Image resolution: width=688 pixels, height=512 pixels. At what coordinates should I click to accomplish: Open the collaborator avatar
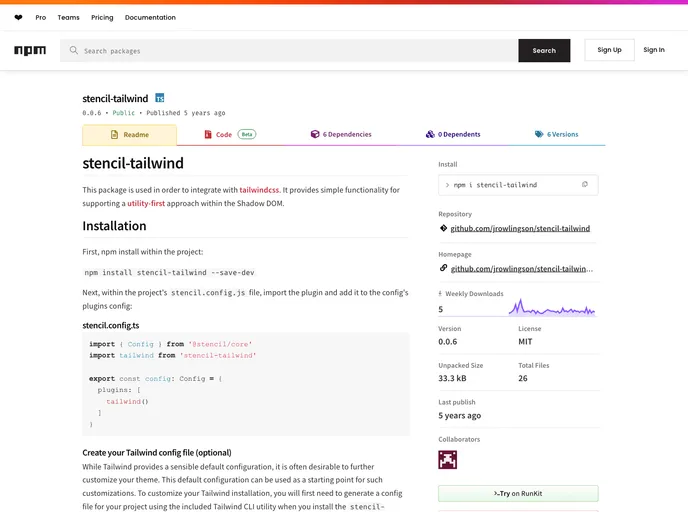point(448,459)
